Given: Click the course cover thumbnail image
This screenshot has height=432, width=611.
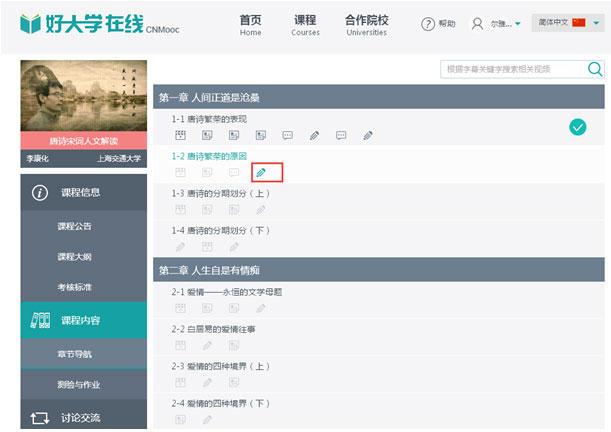Looking at the screenshot, I should point(83,96).
